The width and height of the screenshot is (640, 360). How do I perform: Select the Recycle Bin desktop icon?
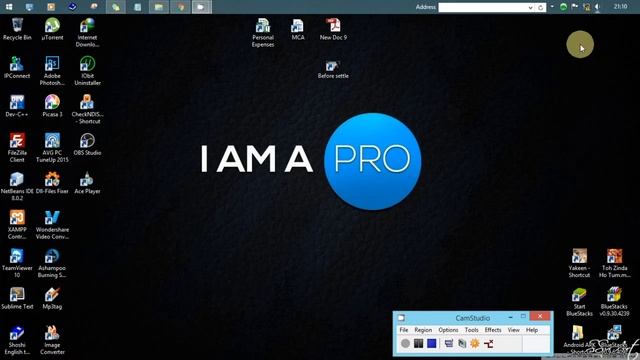(x=17, y=29)
